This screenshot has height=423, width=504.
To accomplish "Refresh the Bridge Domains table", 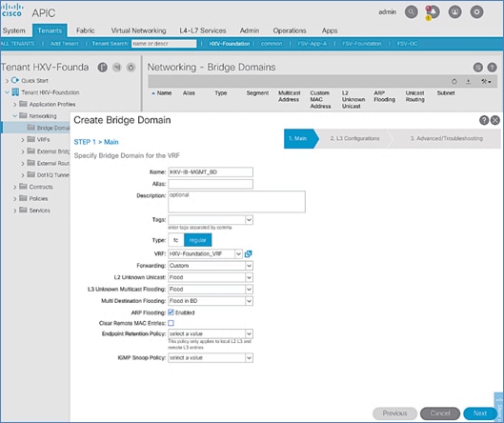I will 454,82.
